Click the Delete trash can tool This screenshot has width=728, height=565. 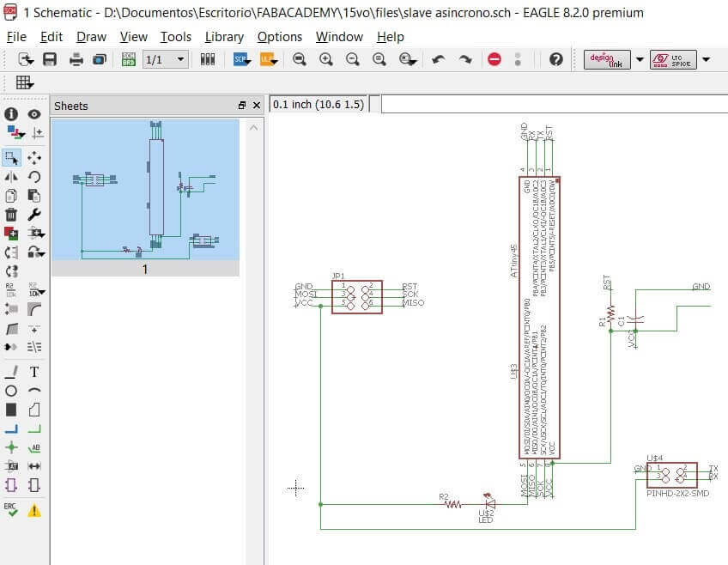[x=11, y=215]
